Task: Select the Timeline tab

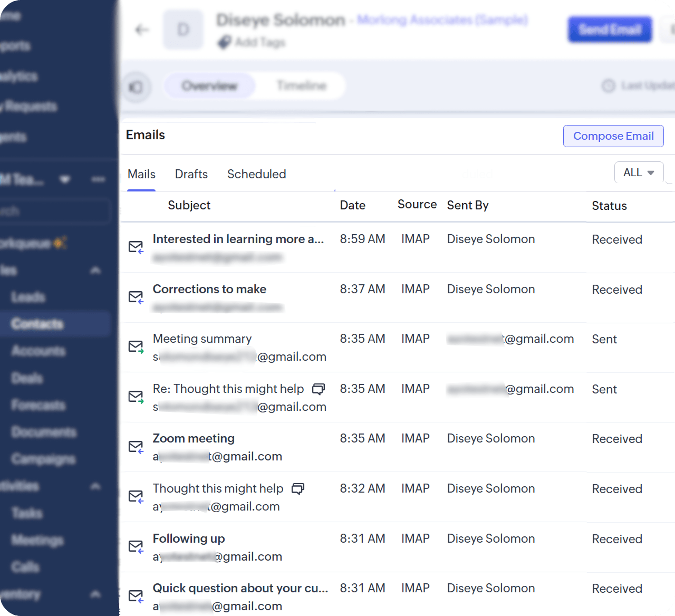Action: point(302,85)
